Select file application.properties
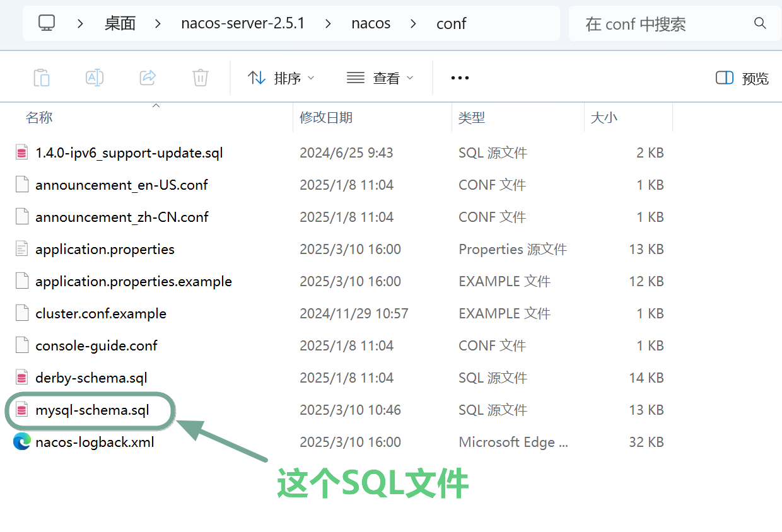 tap(105, 249)
